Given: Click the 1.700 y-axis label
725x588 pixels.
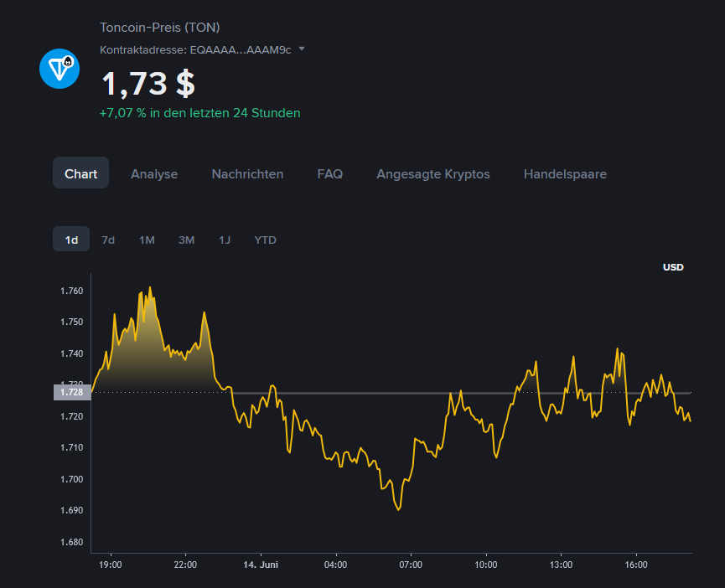Looking at the screenshot, I should (x=72, y=479).
